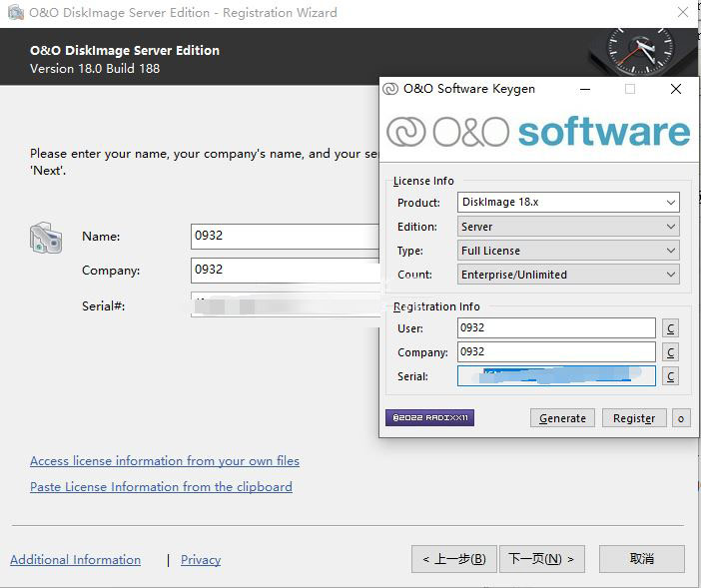Open the Additional Information link

click(75, 560)
